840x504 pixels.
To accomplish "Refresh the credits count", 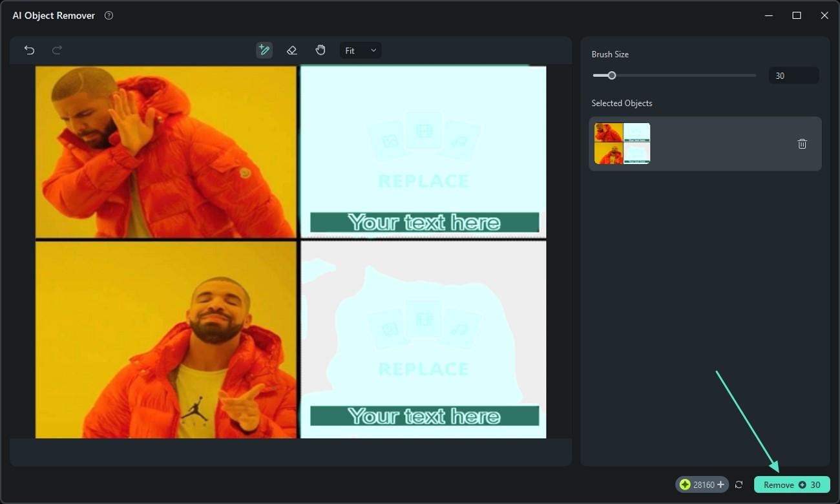I will point(739,485).
